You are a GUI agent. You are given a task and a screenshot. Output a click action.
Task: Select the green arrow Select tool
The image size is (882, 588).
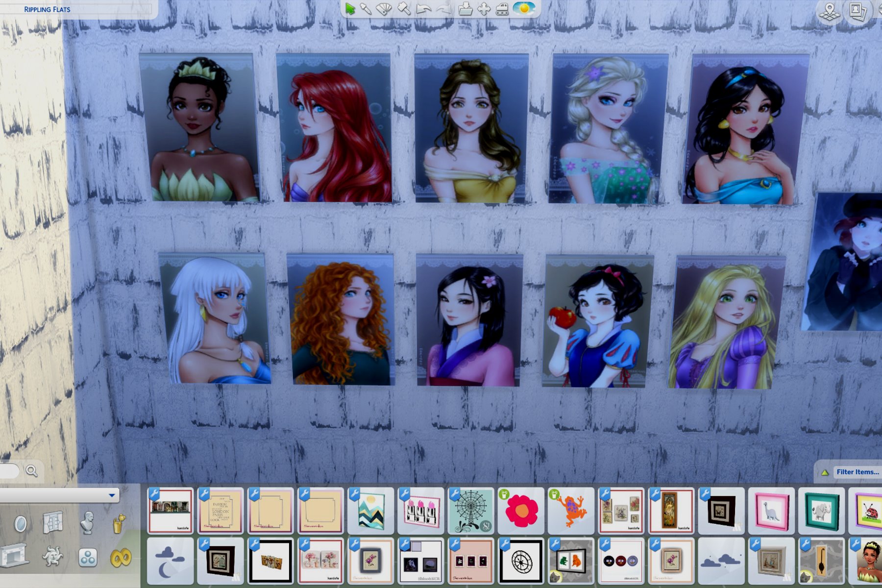pos(350,9)
